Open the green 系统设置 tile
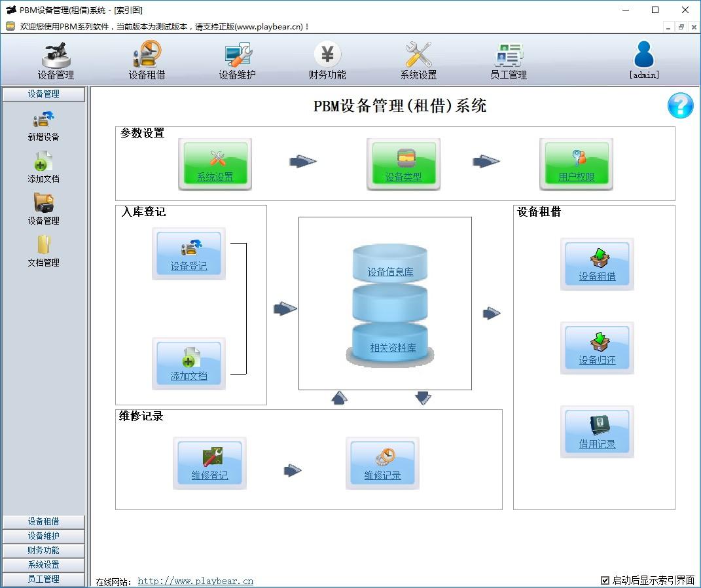Viewport: 701px width, 588px height. [215, 164]
